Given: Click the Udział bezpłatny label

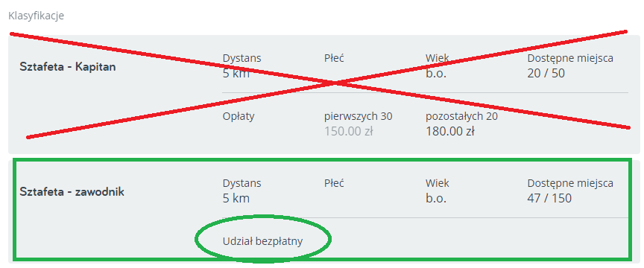Looking at the screenshot, I should pos(262,241).
